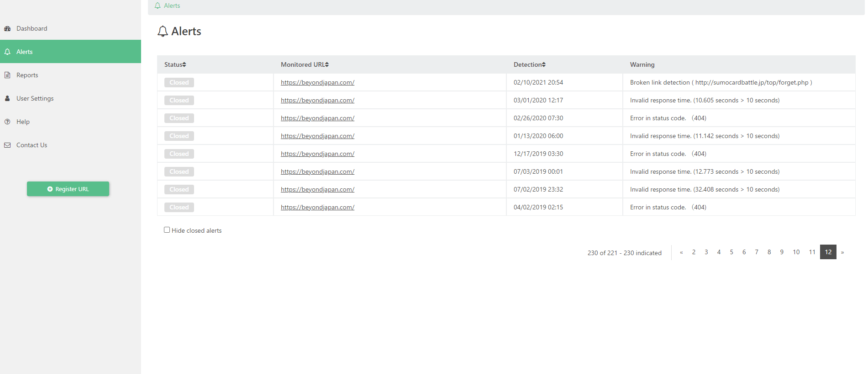The image size is (868, 374).
Task: Click the Dashboard gauge icon in sidebar
Action: point(7,28)
